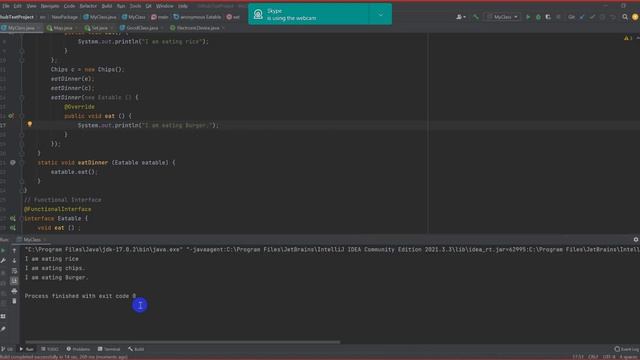
Task: Click the anonymous Eatable breadcrumb
Action: (198, 17)
